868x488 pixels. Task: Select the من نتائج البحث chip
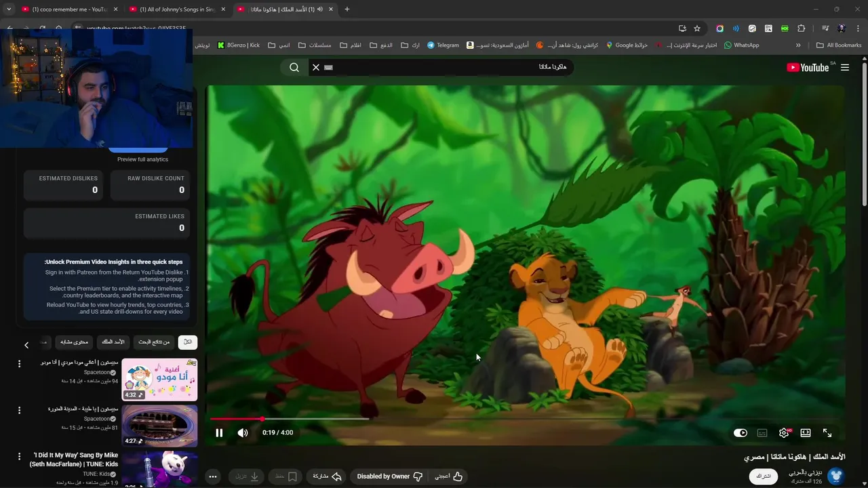click(x=154, y=342)
